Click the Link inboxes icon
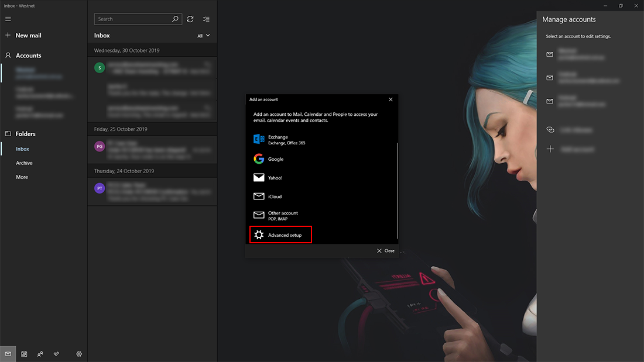 (550, 130)
